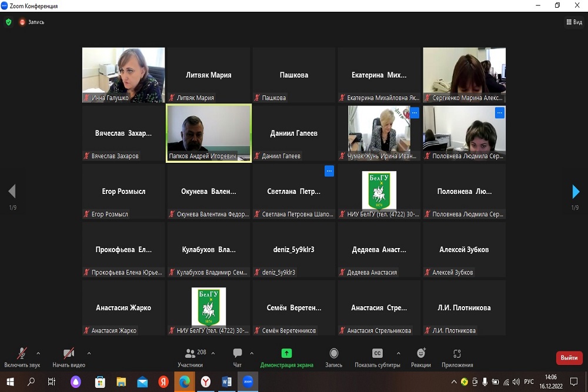Open the Participants panel (Участники)
The width and height of the screenshot is (588, 392).
pyautogui.click(x=191, y=357)
